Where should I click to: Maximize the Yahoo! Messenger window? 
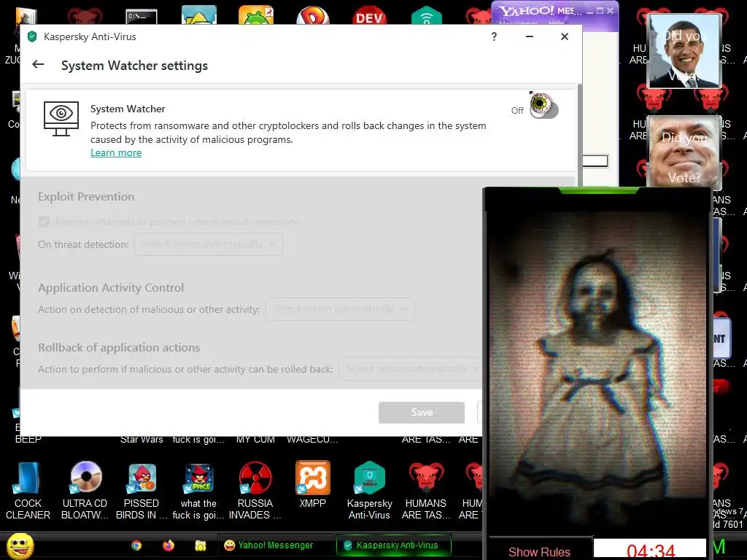[600, 10]
